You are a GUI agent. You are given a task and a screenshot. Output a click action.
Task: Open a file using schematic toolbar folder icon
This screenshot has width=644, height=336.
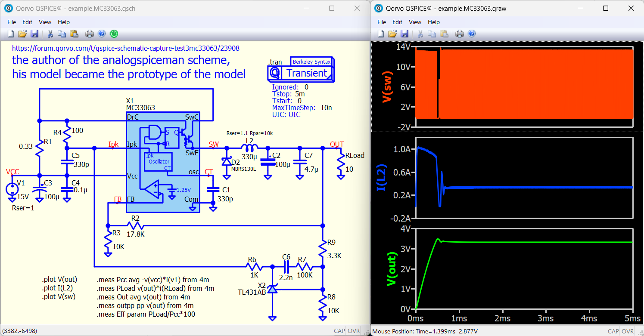pyautogui.click(x=22, y=34)
